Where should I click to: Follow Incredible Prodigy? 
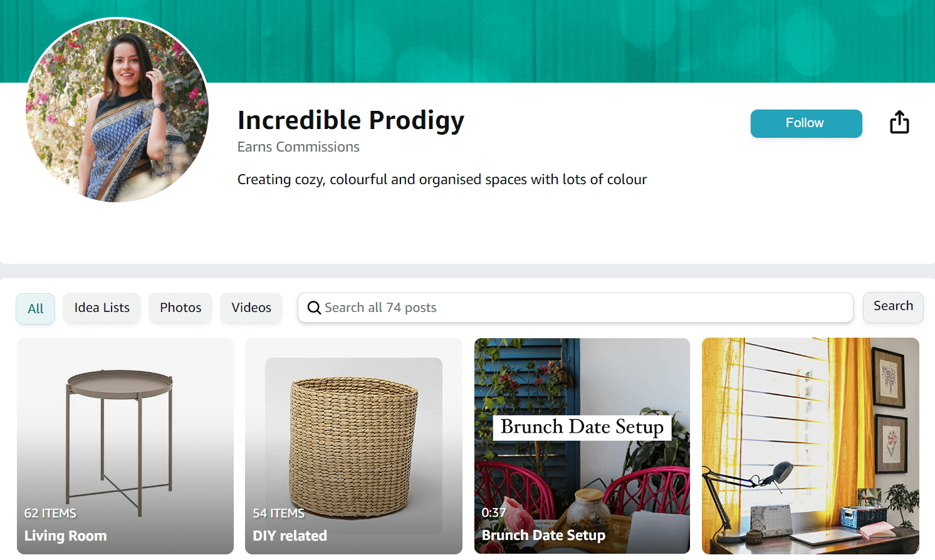click(806, 123)
